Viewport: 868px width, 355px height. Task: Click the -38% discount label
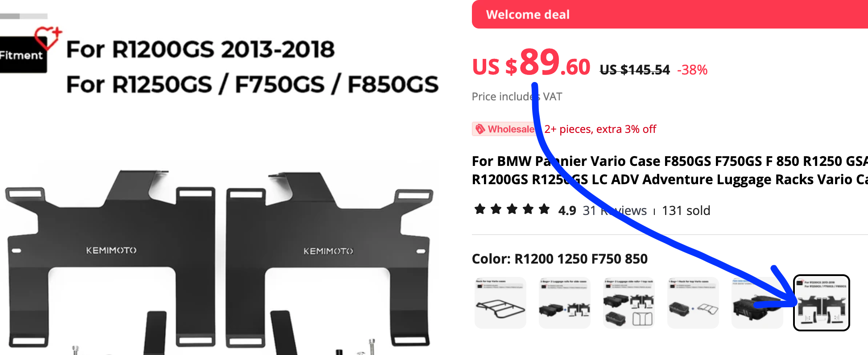pos(692,70)
